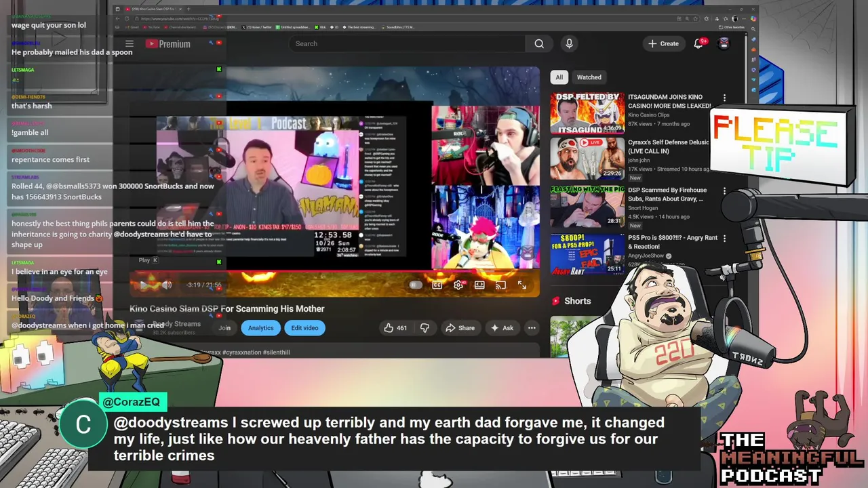
Task: Open the Analytics button
Action: tap(260, 328)
